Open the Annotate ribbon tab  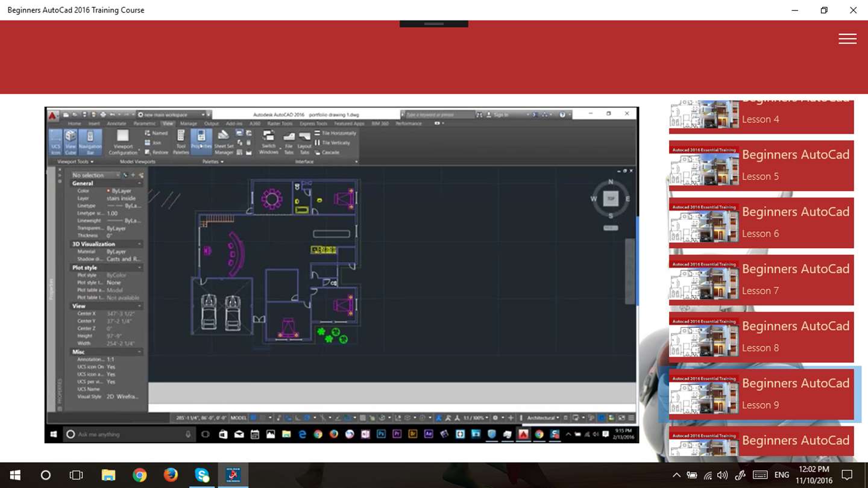coord(116,124)
